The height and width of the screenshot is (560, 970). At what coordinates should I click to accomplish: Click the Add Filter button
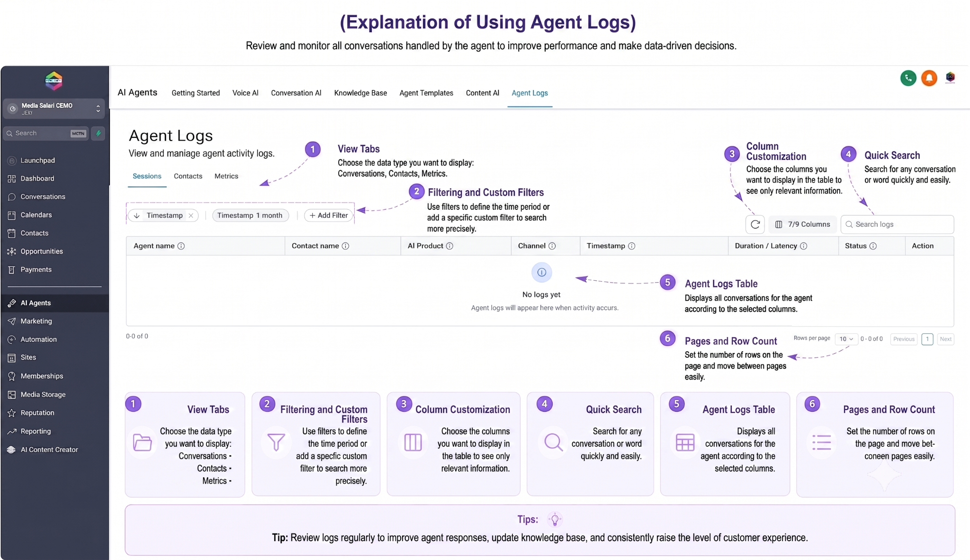(x=329, y=215)
